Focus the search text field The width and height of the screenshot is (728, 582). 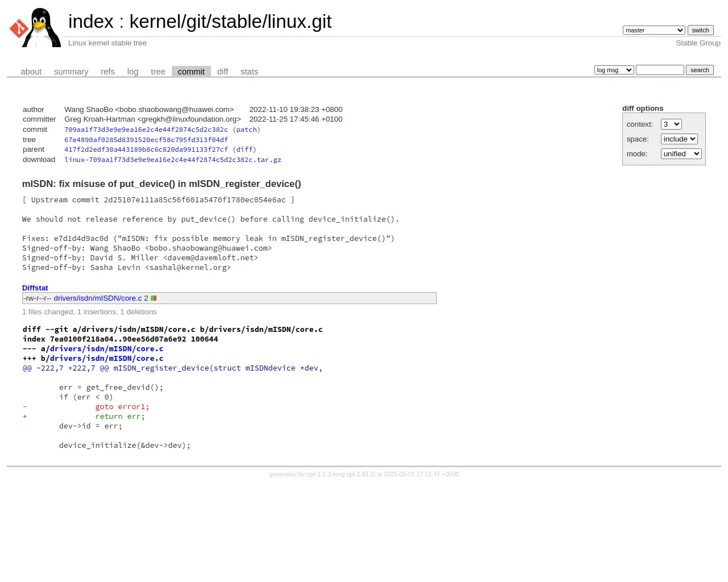pos(660,70)
